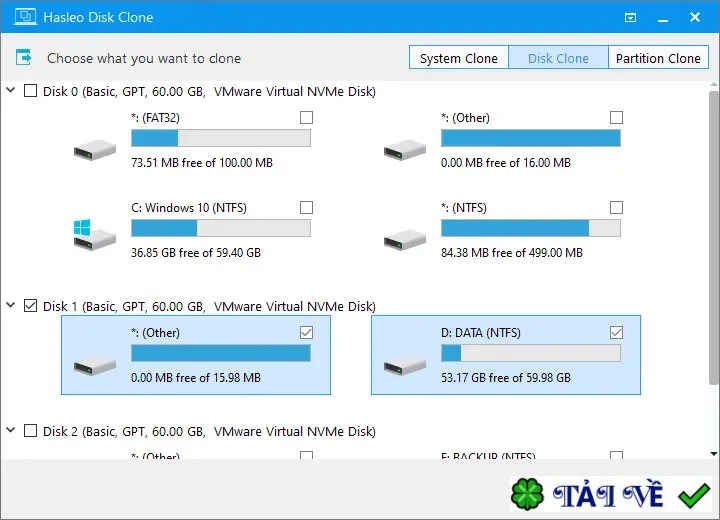This screenshot has width=720, height=520.
Task: Click the C: Windows 10 drive icon
Action: (95, 235)
